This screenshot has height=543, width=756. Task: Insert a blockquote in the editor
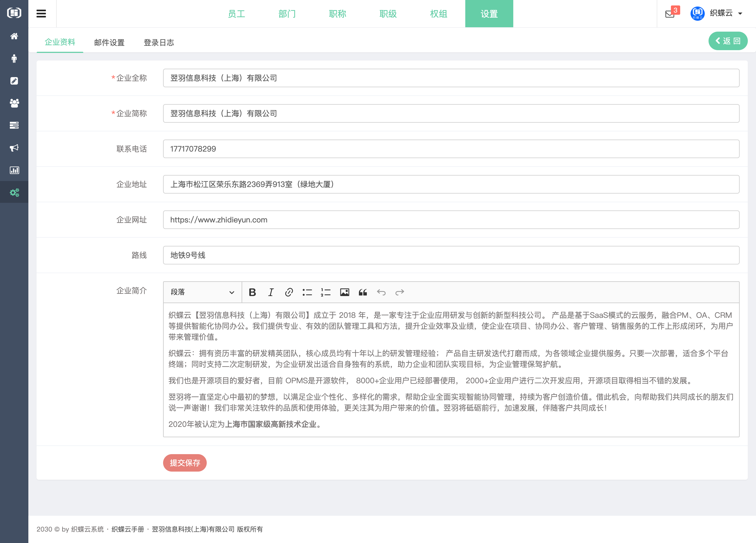tap(363, 292)
